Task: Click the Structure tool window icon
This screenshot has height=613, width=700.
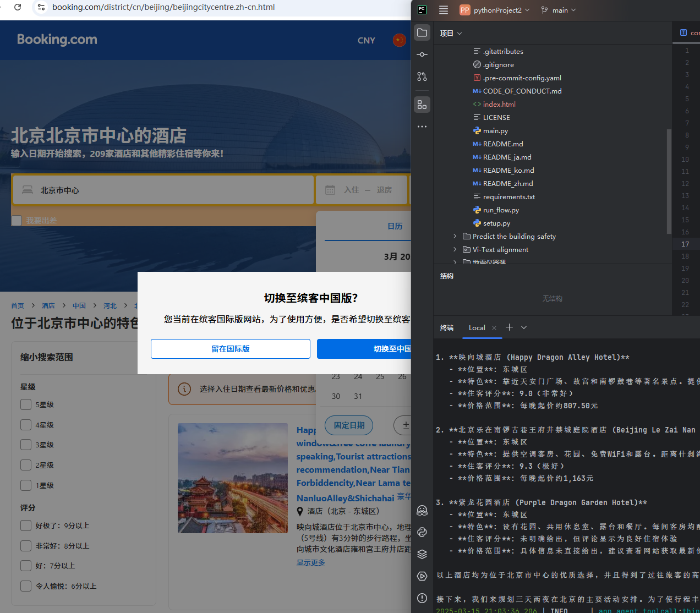Action: tap(422, 105)
